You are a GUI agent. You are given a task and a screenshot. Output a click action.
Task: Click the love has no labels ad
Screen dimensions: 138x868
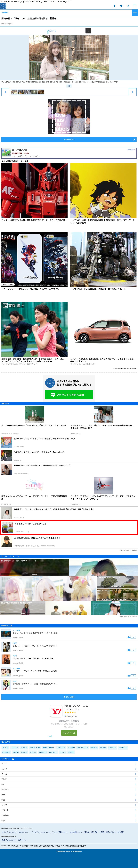click(69, 116)
